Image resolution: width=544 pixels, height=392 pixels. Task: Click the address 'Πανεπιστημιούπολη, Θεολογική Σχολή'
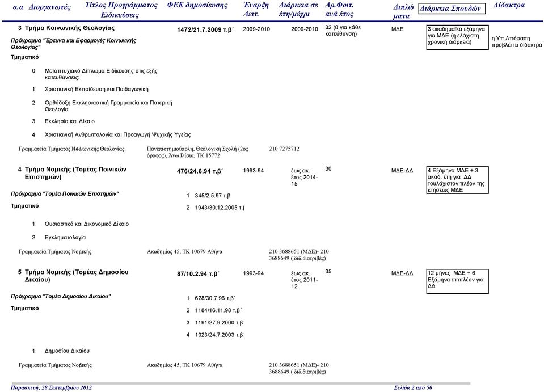coord(197,152)
